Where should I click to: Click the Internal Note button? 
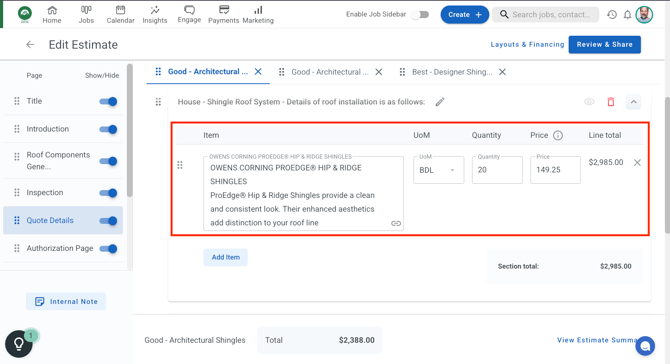tap(66, 301)
